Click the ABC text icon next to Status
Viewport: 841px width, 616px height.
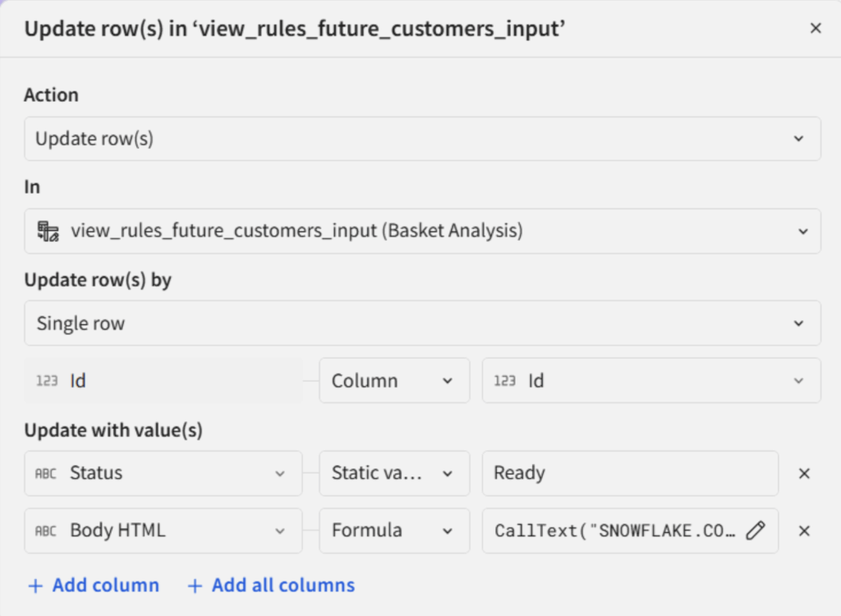(46, 474)
